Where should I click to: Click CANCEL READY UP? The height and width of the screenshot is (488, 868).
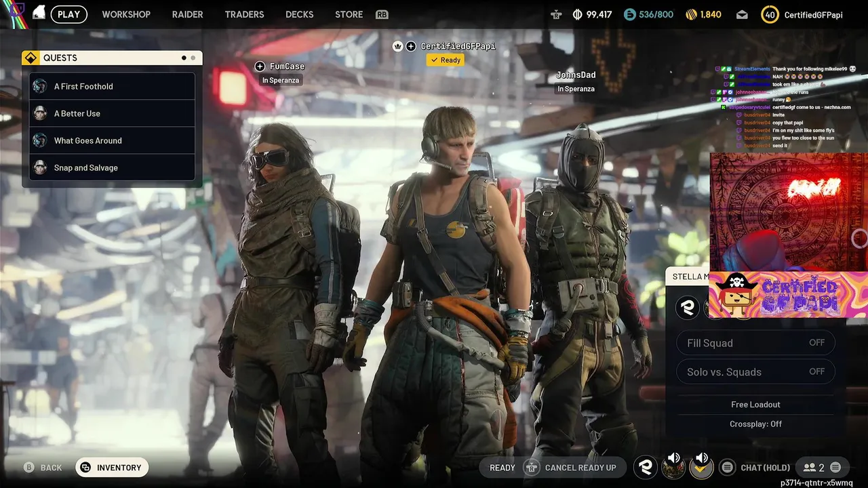[x=580, y=468]
